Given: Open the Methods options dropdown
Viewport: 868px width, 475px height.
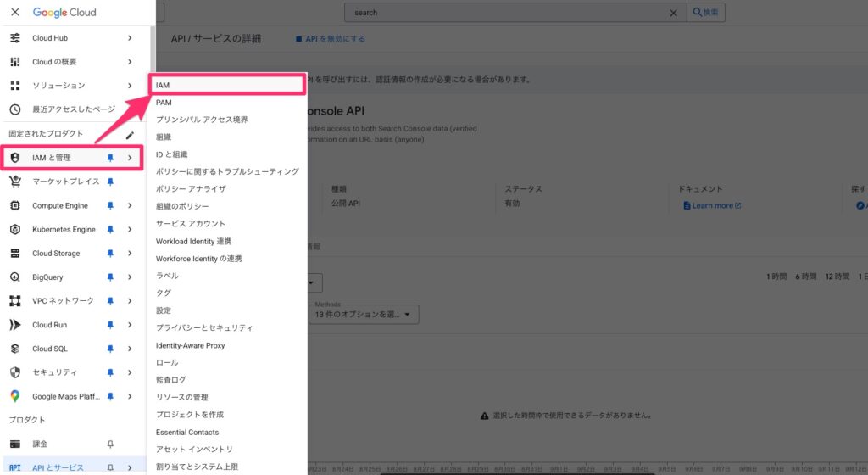Looking at the screenshot, I should [364, 315].
